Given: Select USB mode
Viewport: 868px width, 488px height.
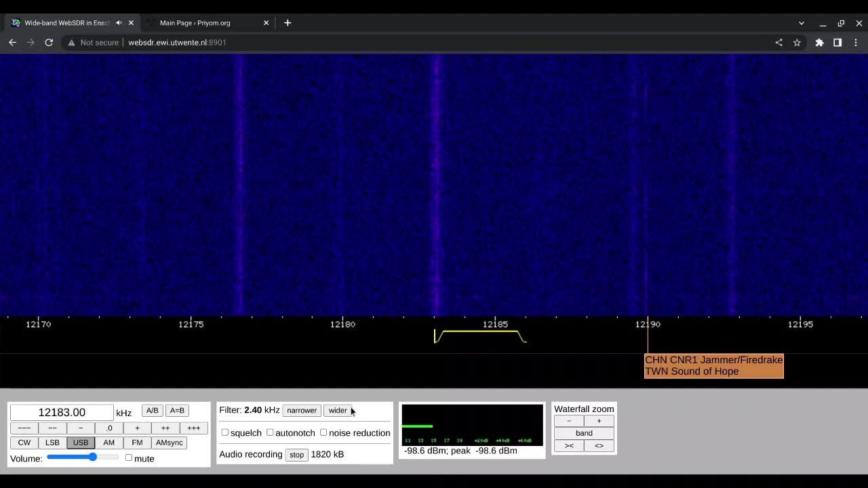Looking at the screenshot, I should click(x=81, y=443).
